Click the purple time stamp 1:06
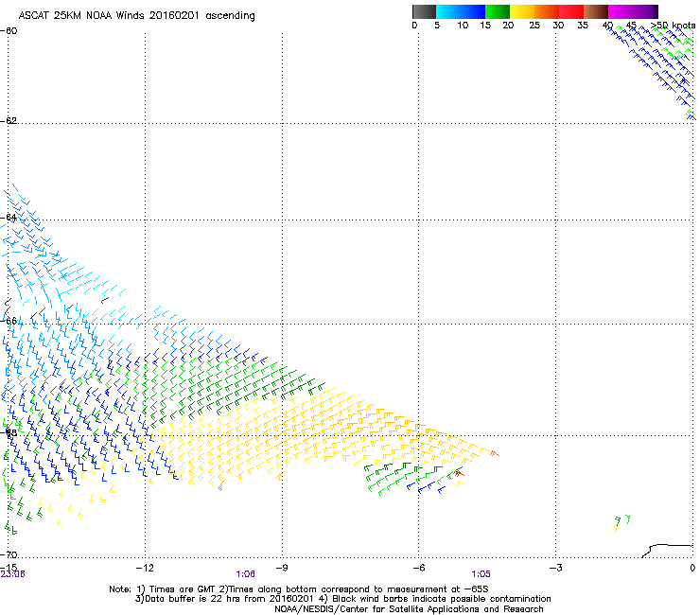The width and height of the screenshot is (700, 615). (x=246, y=574)
